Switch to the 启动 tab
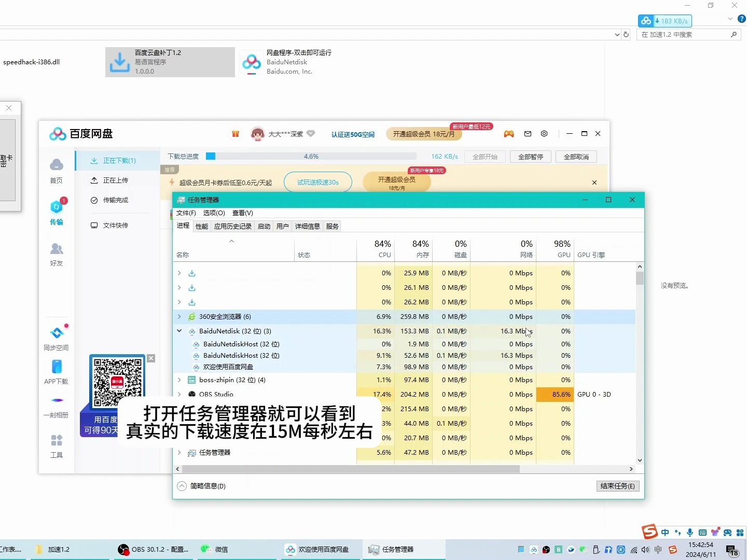Screen dimensions: 747x560 coord(264,227)
